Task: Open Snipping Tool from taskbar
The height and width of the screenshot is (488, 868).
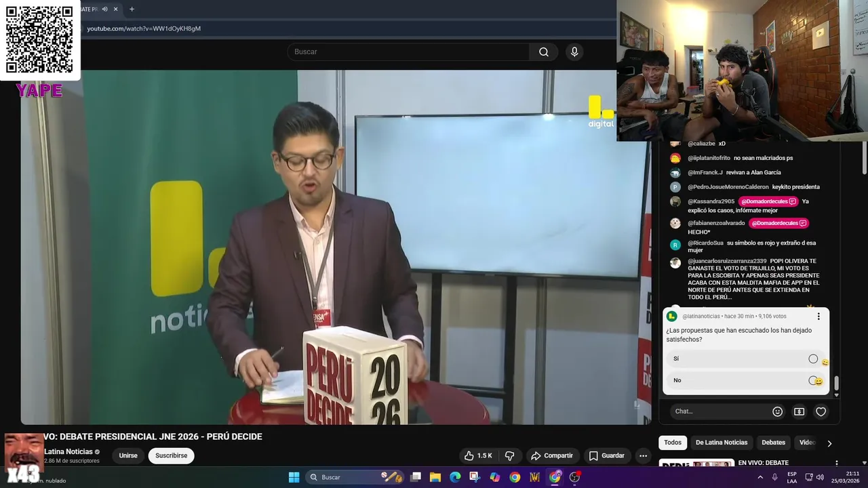Action: pyautogui.click(x=475, y=477)
